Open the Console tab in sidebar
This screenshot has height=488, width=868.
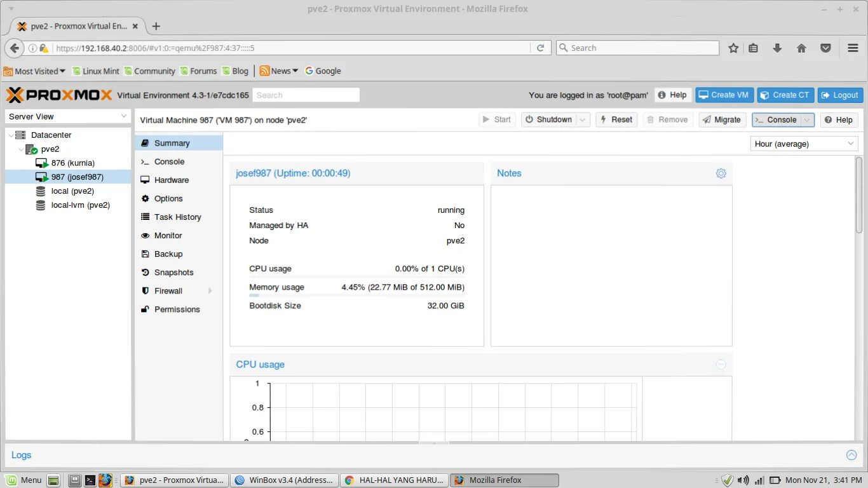click(x=179, y=161)
